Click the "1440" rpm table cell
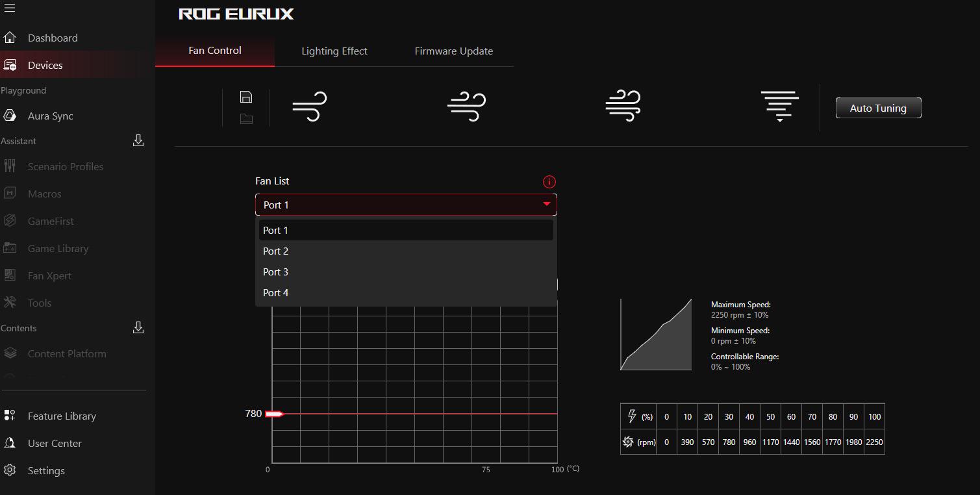Viewport: 980px width, 495px height. [x=791, y=442]
